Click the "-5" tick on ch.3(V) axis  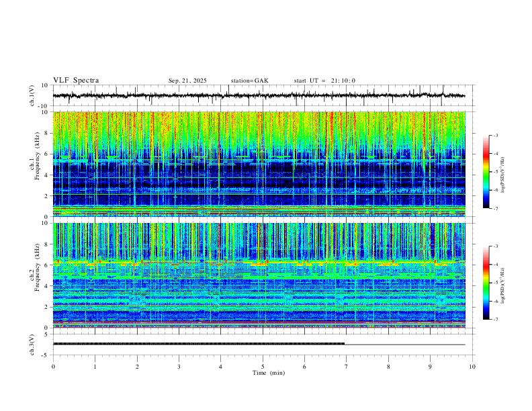click(46, 355)
